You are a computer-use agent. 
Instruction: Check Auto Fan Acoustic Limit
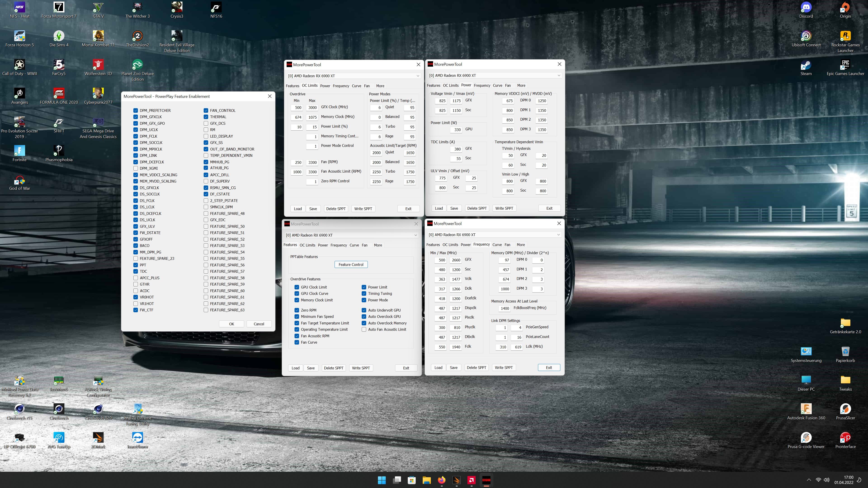(364, 329)
